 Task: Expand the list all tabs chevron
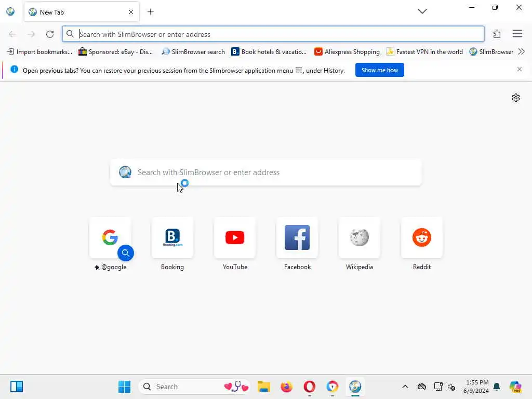[422, 11]
